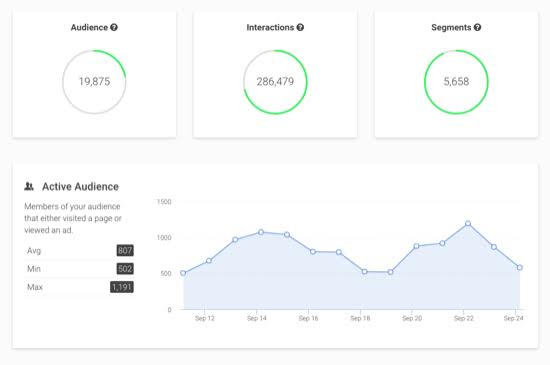Click the Min row label
Viewport: 550px width, 365px height.
tap(34, 269)
